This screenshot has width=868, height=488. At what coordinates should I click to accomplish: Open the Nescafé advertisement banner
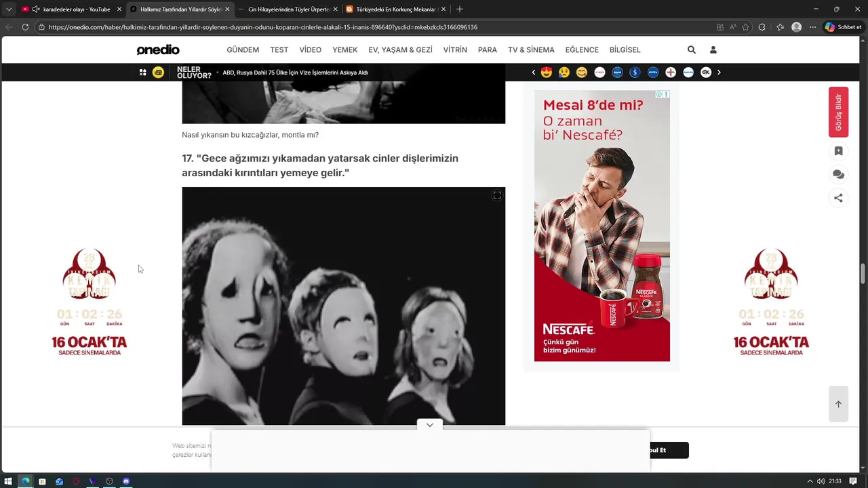[x=601, y=226]
